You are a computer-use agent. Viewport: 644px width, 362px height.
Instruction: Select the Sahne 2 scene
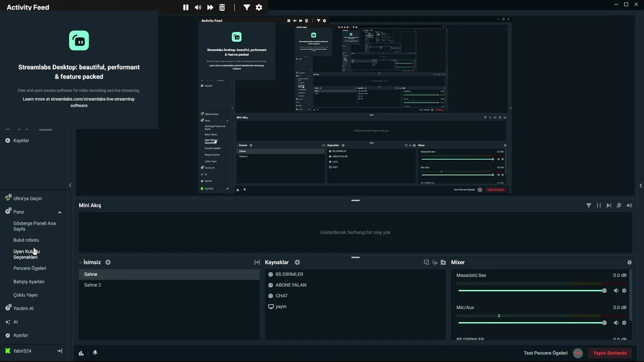tap(169, 285)
